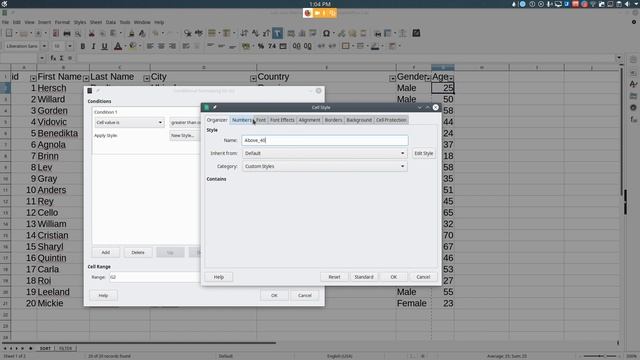Open Last Name column autofilter dropdown
640x360 pixels.
(147, 78)
